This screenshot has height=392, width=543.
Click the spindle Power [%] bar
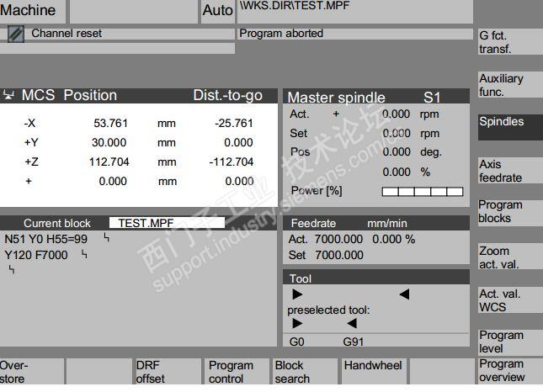pos(423,191)
